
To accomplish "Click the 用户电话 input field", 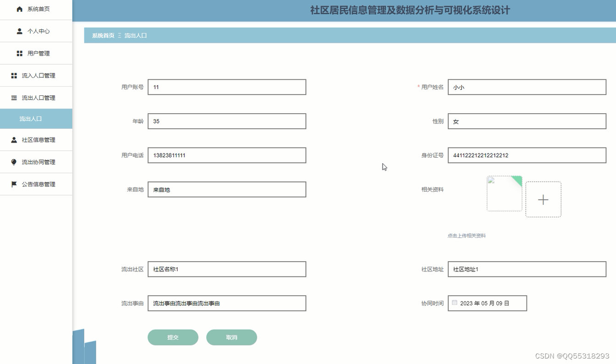I will click(227, 155).
